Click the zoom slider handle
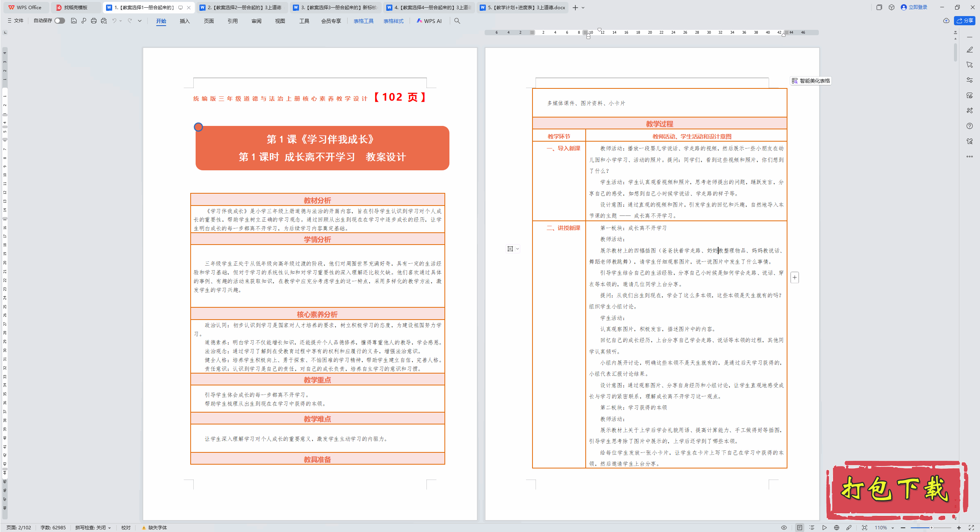Viewport: 980px width, 532px height. coord(931,527)
